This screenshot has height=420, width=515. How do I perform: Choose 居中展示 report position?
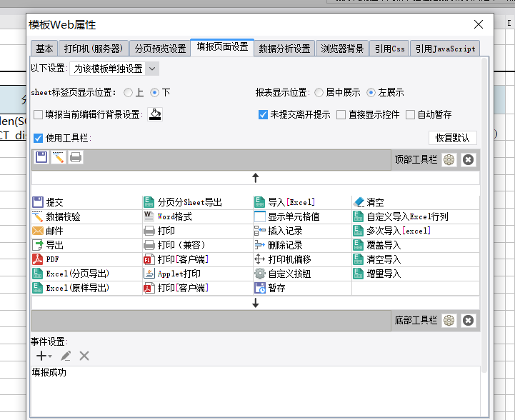[319, 93]
